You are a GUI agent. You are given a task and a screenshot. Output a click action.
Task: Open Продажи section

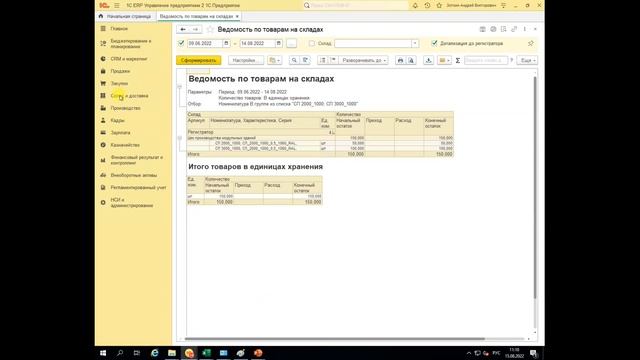(x=120, y=71)
